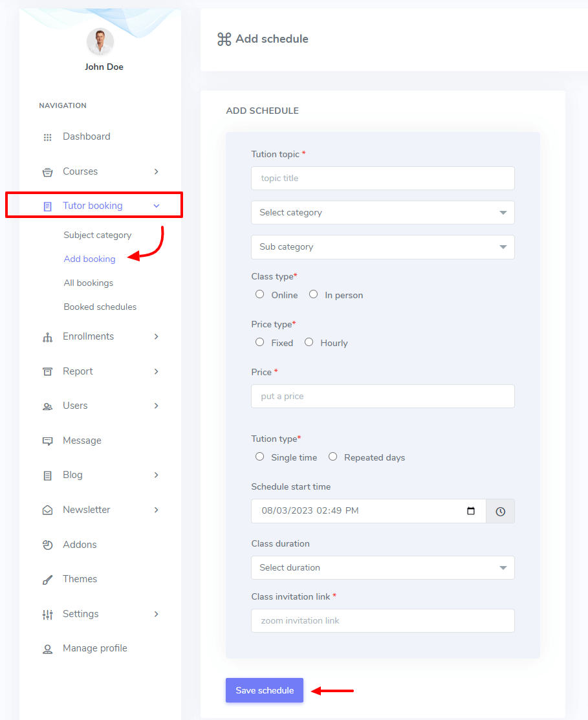
Task: Expand the Settings menu chevron
Action: [x=157, y=614]
